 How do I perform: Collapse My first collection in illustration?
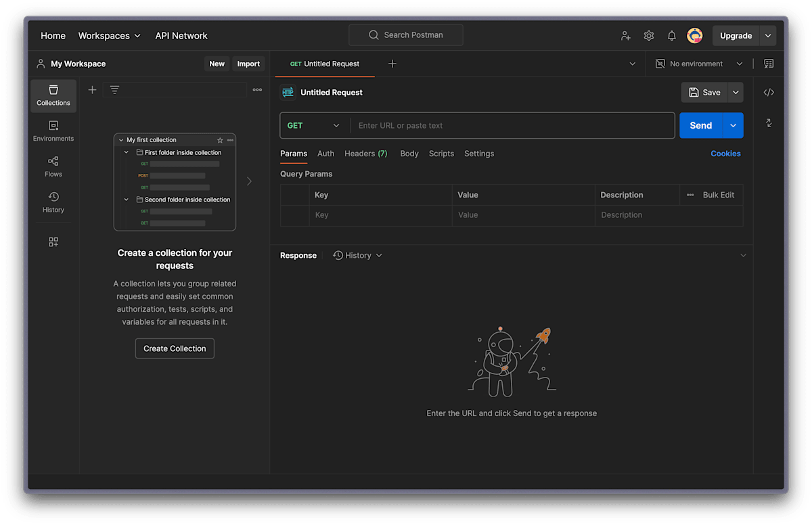(x=121, y=140)
